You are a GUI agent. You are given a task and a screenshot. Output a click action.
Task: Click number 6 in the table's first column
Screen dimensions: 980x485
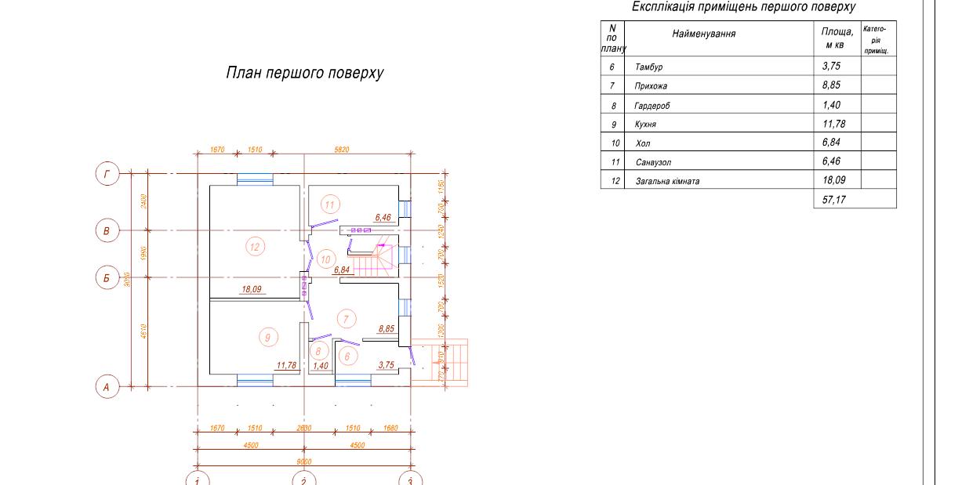612,67
